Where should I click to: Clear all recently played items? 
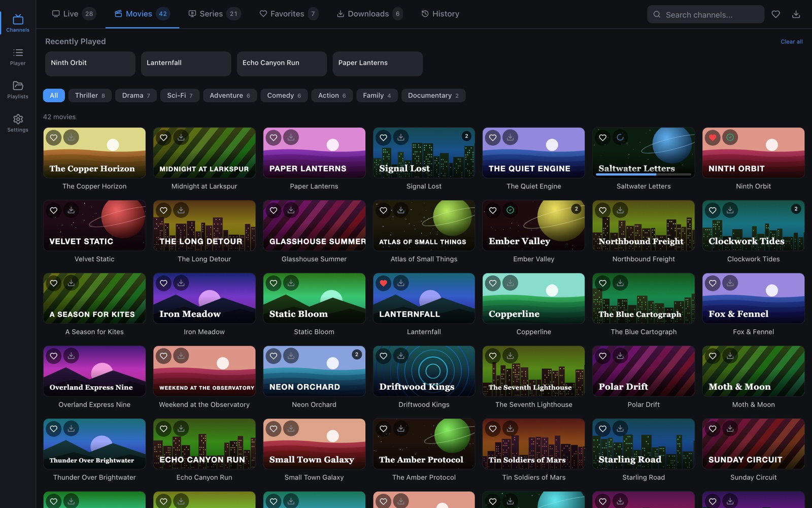(x=791, y=42)
